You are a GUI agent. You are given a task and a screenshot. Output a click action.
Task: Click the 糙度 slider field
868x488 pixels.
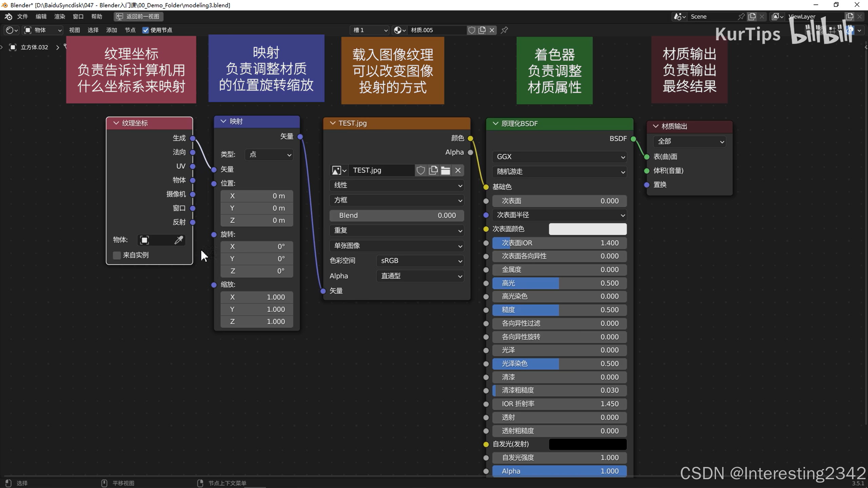(x=559, y=310)
